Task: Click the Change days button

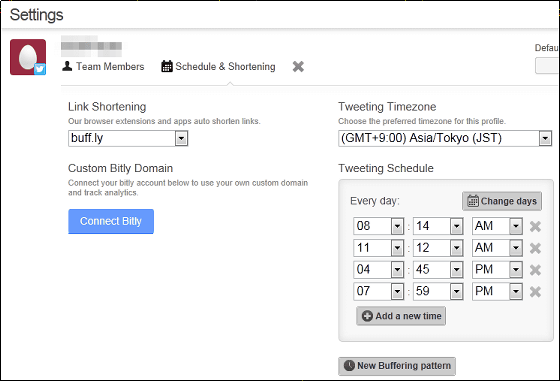Action: tap(502, 201)
